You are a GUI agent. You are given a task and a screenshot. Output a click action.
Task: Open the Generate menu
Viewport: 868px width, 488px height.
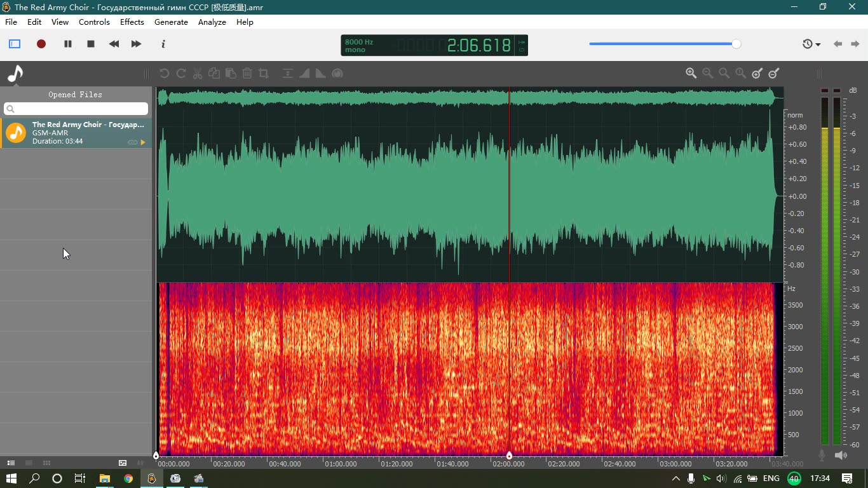171,22
